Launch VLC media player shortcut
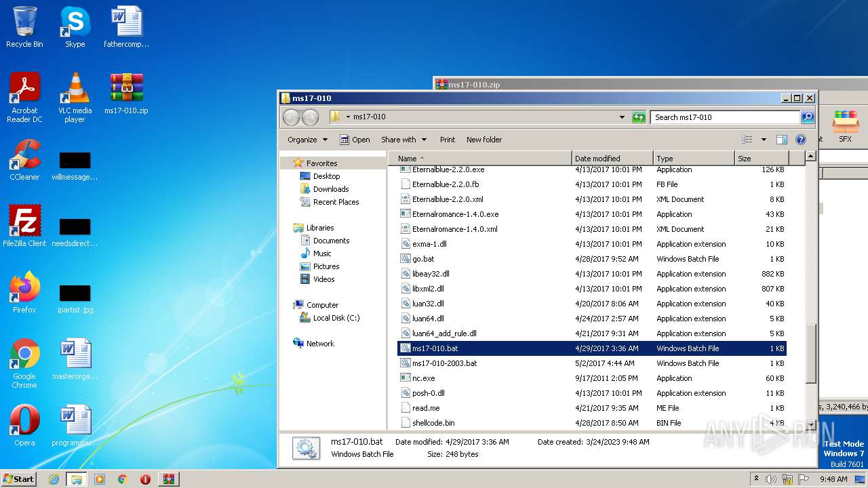 pos(75,98)
